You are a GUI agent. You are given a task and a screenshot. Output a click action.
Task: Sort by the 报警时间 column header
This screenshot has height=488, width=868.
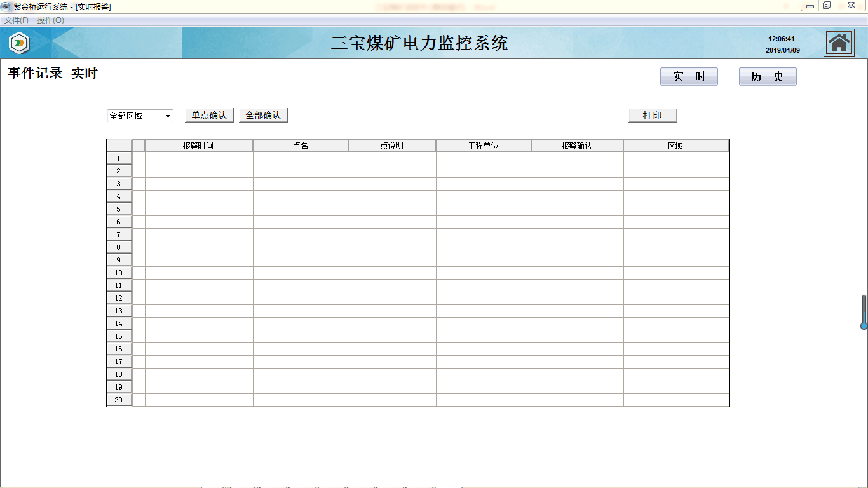click(x=198, y=146)
